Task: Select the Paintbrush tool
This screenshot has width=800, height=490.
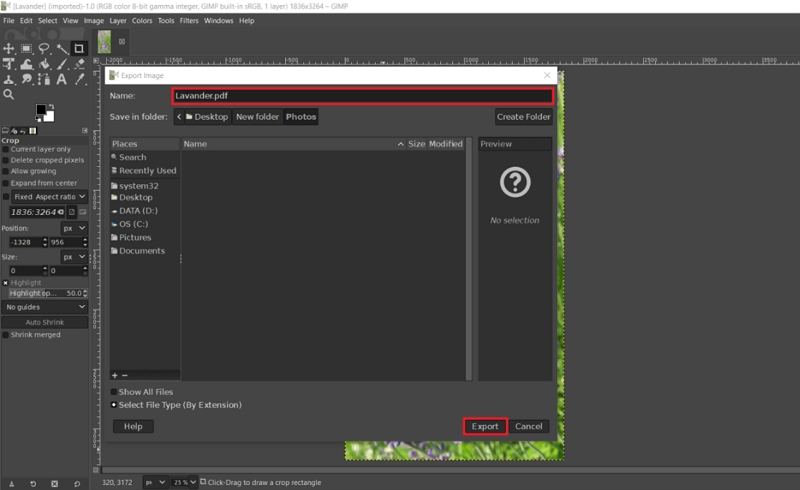Action: (x=62, y=64)
